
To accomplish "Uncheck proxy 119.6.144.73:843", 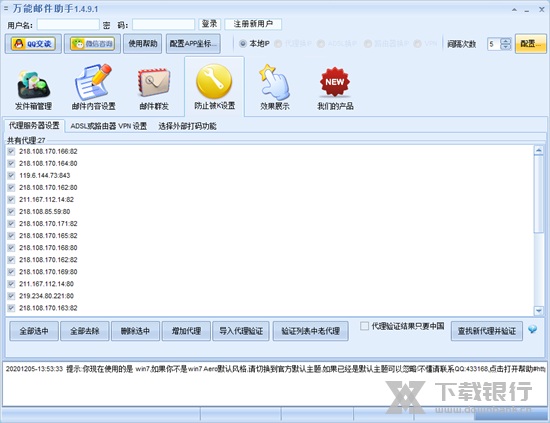I will [11, 175].
